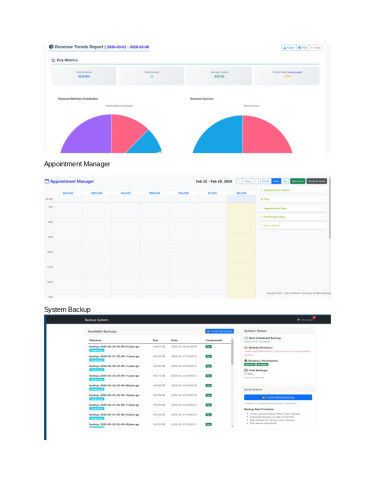Click the Today button in the calendar
This screenshot has width=375, height=485.
tap(247, 181)
